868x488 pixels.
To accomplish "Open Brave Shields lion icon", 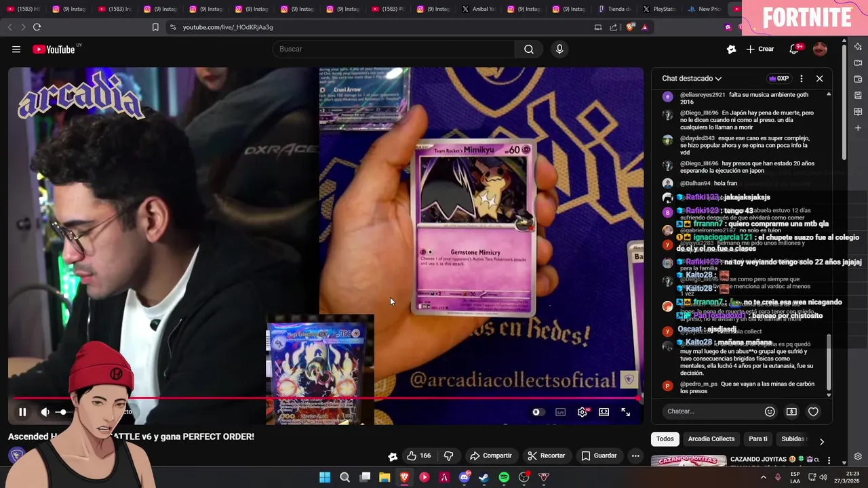I will point(630,27).
